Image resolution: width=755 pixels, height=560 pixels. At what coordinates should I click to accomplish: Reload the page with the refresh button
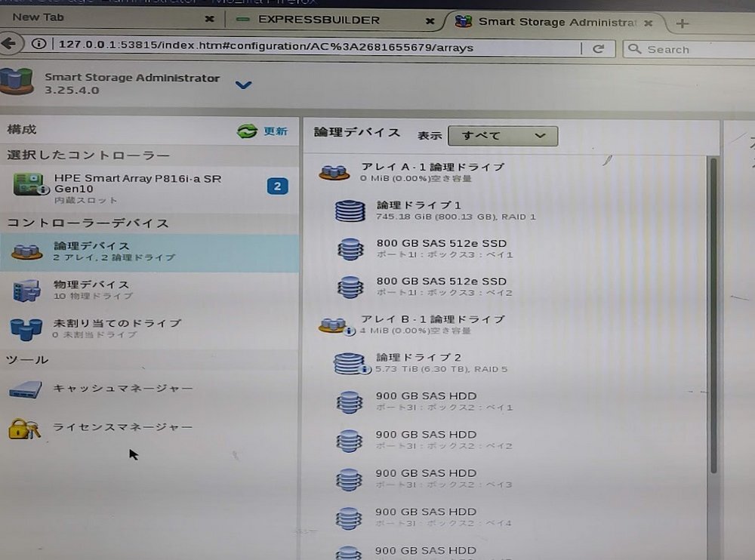598,48
